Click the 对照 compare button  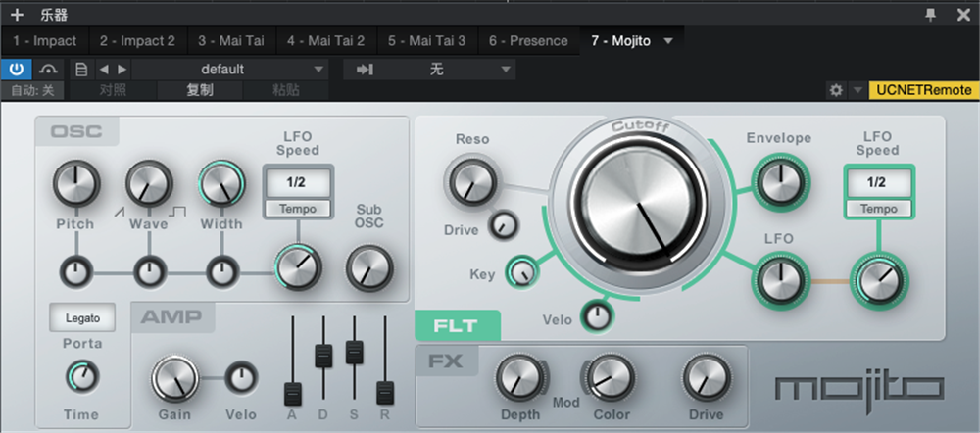click(113, 90)
